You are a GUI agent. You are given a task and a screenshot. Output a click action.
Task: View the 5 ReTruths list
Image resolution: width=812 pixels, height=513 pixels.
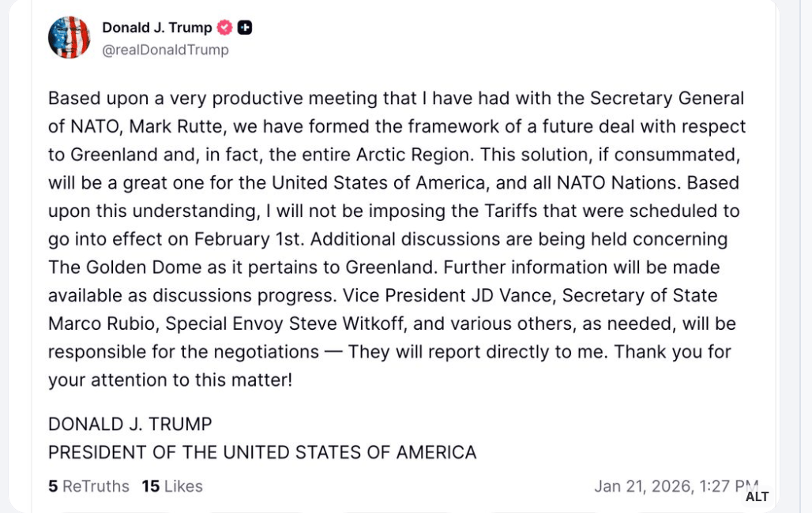click(88, 486)
